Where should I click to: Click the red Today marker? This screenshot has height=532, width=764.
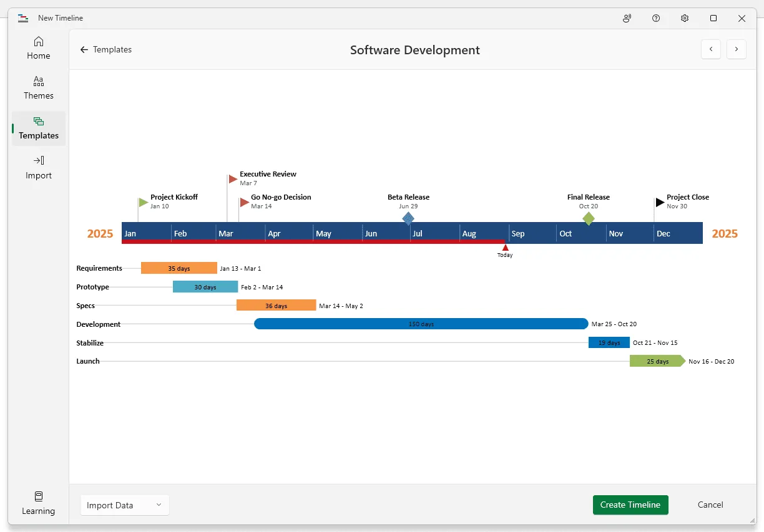tap(505, 248)
